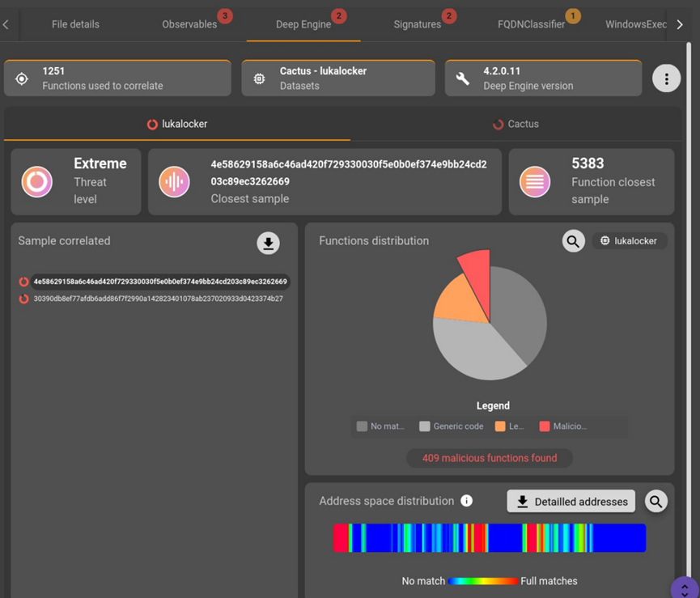Click the Function closest sample list icon
The height and width of the screenshot is (598, 700).
[x=535, y=181]
